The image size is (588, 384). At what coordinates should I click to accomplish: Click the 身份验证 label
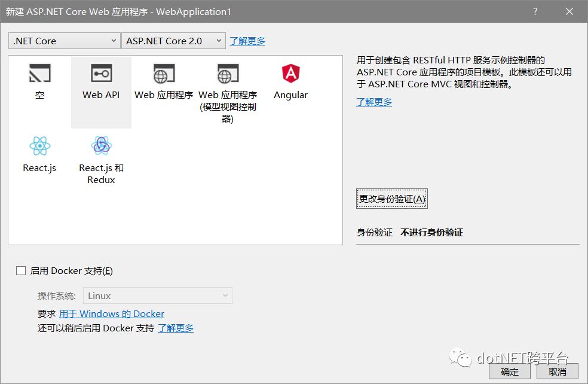click(x=375, y=232)
